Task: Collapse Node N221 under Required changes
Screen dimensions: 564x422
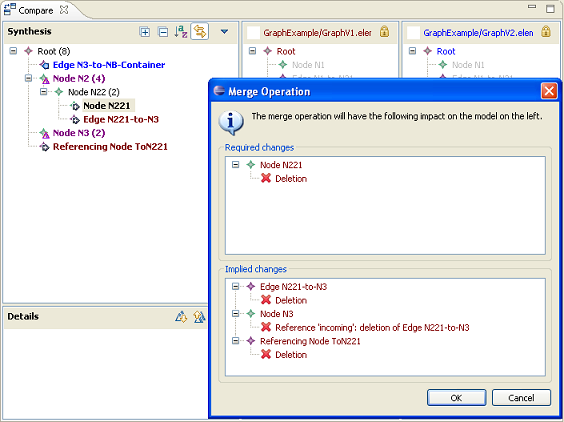Action: [236, 165]
